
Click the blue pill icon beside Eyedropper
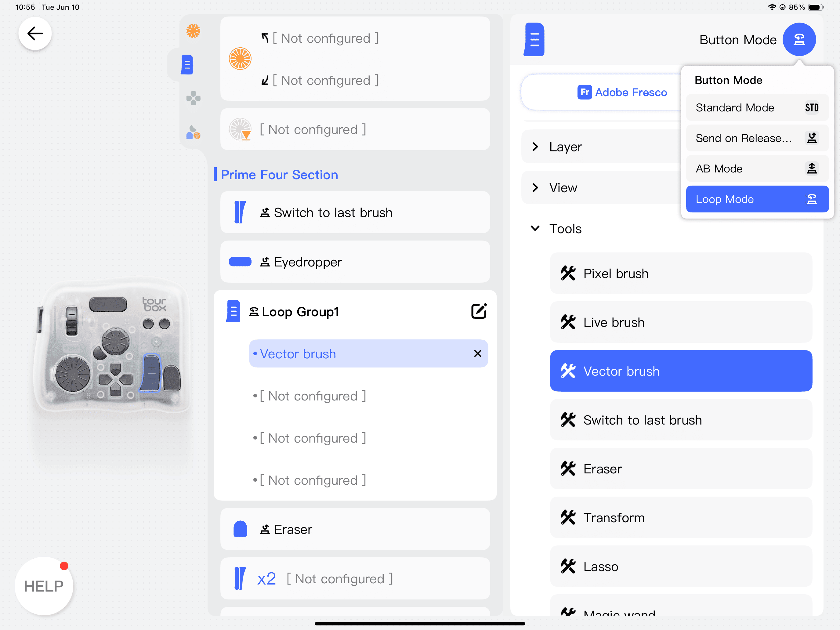coord(240,262)
